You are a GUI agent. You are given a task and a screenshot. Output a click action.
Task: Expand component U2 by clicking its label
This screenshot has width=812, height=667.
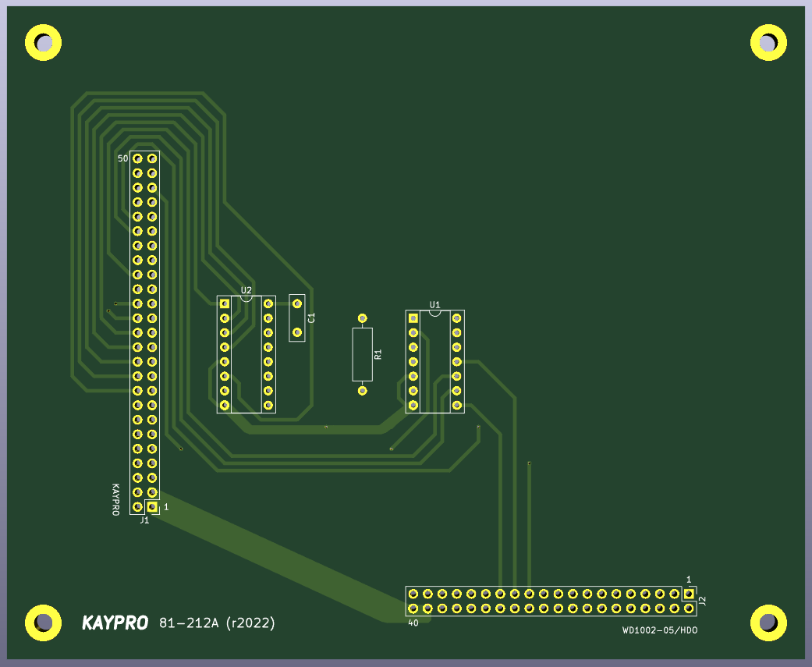[x=246, y=289]
